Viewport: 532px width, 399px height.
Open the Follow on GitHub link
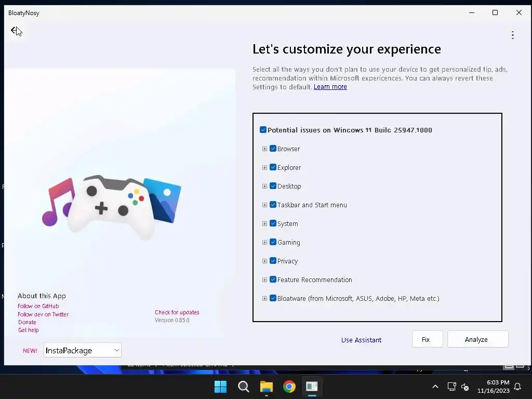(38, 306)
